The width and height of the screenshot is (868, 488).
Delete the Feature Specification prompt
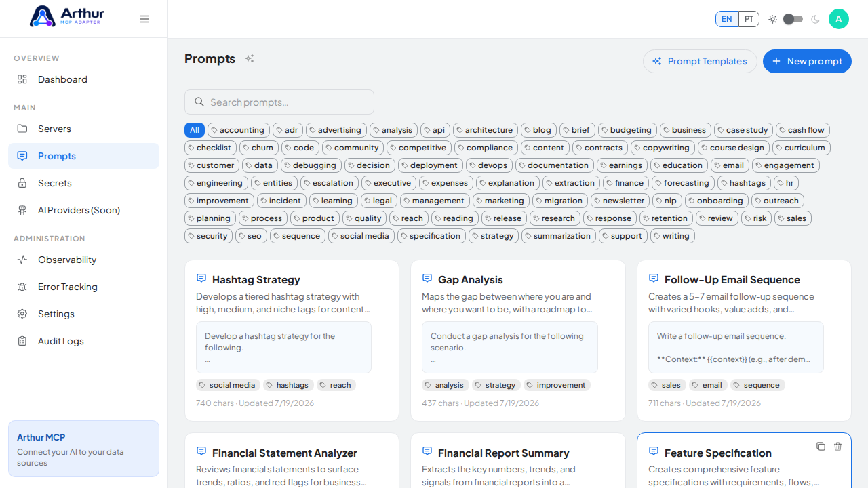pos(837,446)
